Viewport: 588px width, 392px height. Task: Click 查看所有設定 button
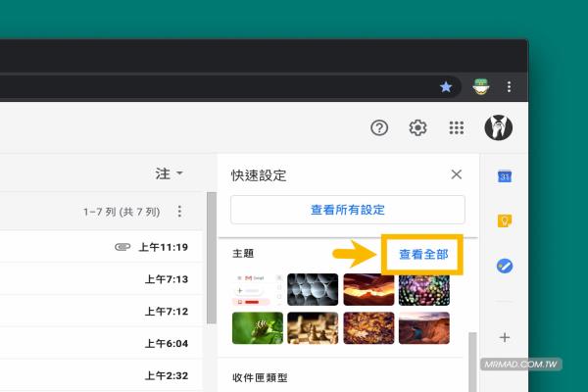click(x=348, y=210)
